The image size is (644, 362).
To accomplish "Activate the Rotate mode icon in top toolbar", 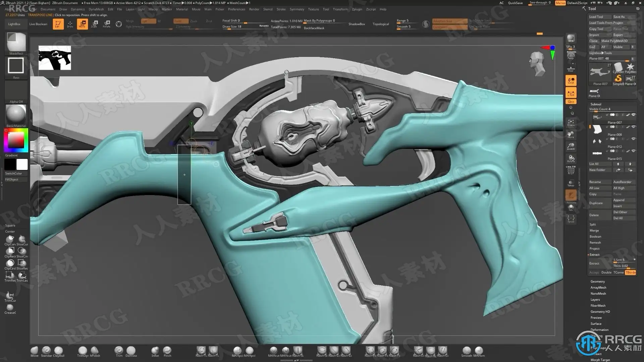I will (x=107, y=23).
